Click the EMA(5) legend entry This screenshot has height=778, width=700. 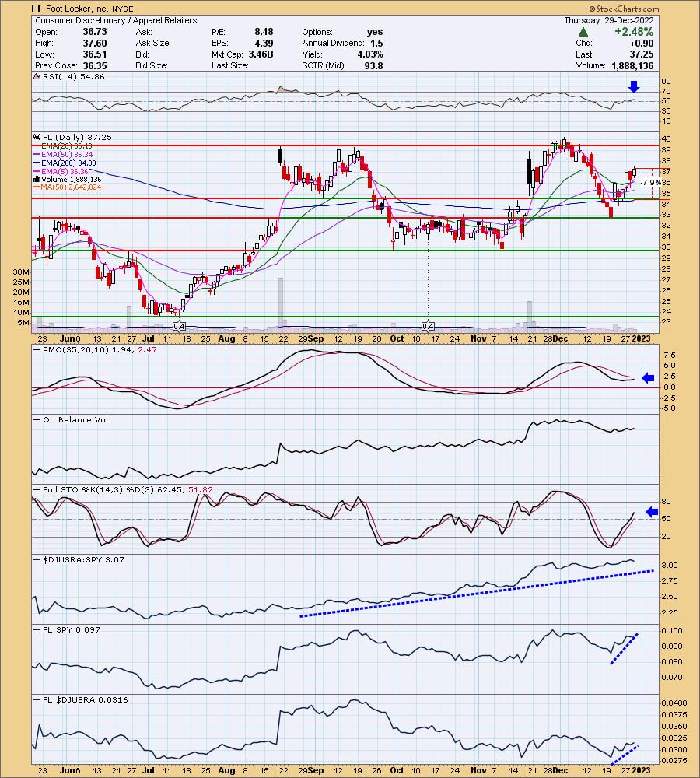tap(65, 171)
